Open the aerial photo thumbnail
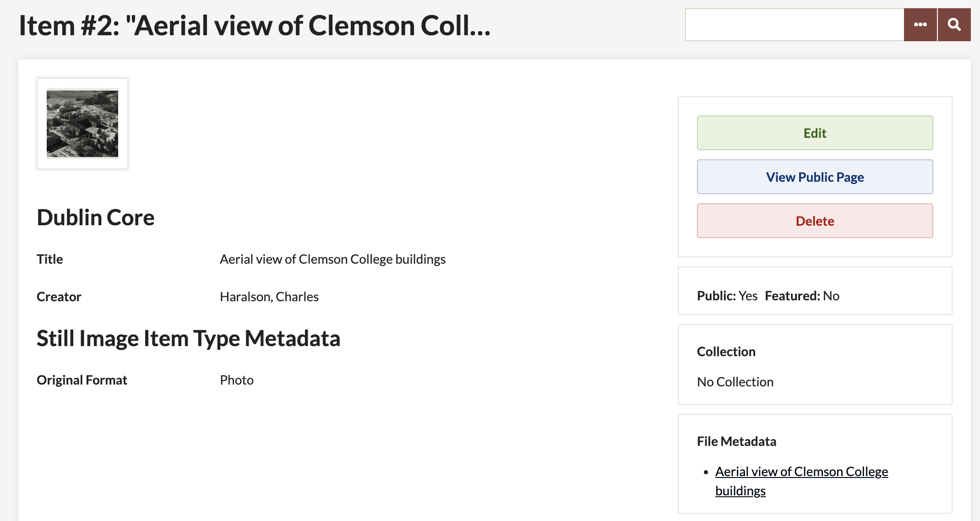Image resolution: width=980 pixels, height=521 pixels. point(82,124)
